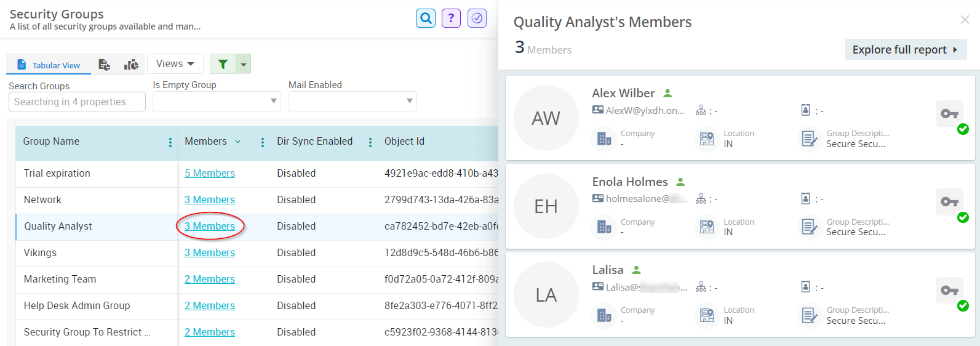Open Members column options menu
This screenshot has height=346, width=980.
[x=263, y=142]
